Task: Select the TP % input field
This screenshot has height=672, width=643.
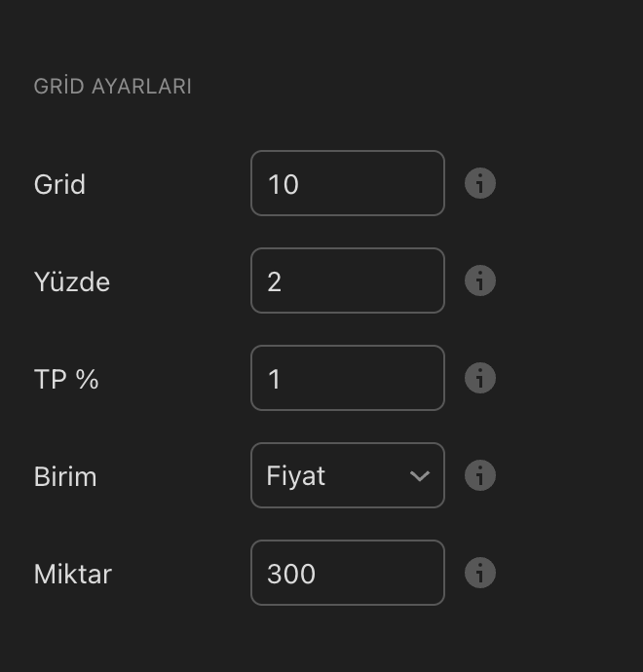Action: coord(347,378)
